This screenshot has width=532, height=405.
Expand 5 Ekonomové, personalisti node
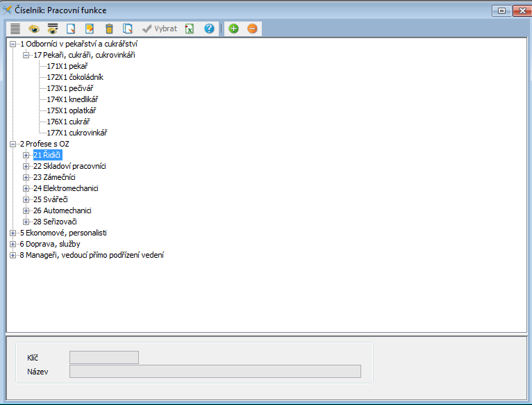(x=13, y=233)
